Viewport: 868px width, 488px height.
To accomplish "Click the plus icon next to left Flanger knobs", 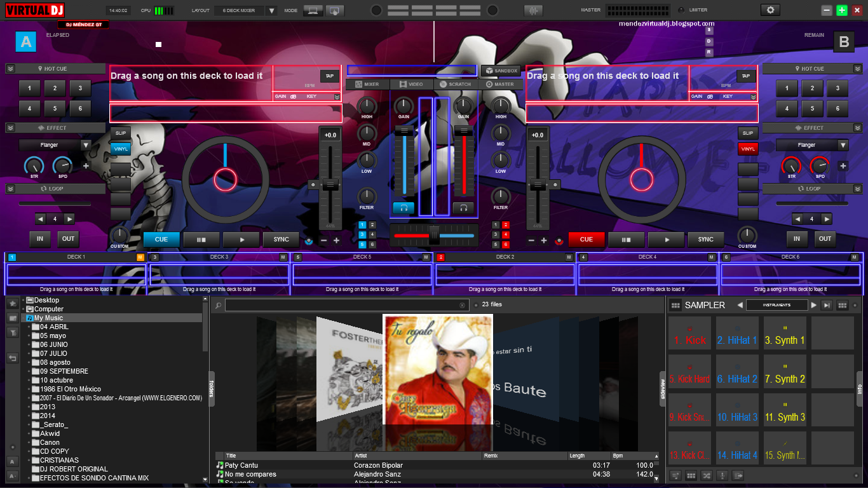I will coord(86,166).
